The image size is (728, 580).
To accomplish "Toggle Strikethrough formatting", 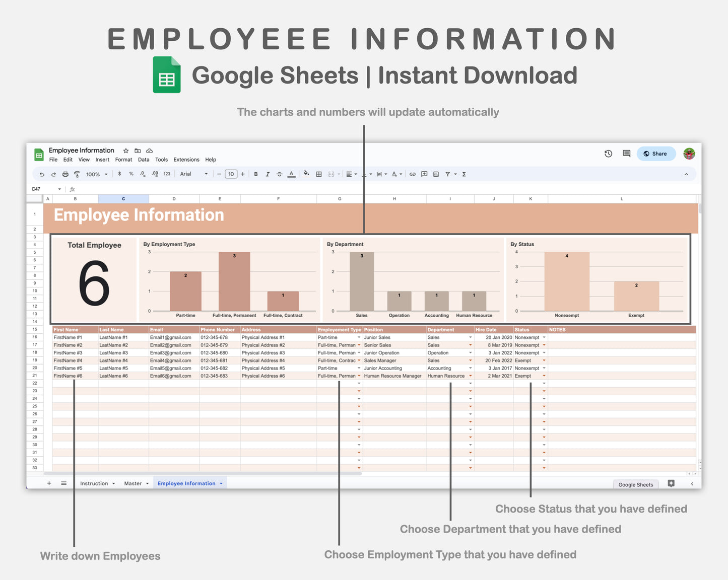I will pos(279,174).
